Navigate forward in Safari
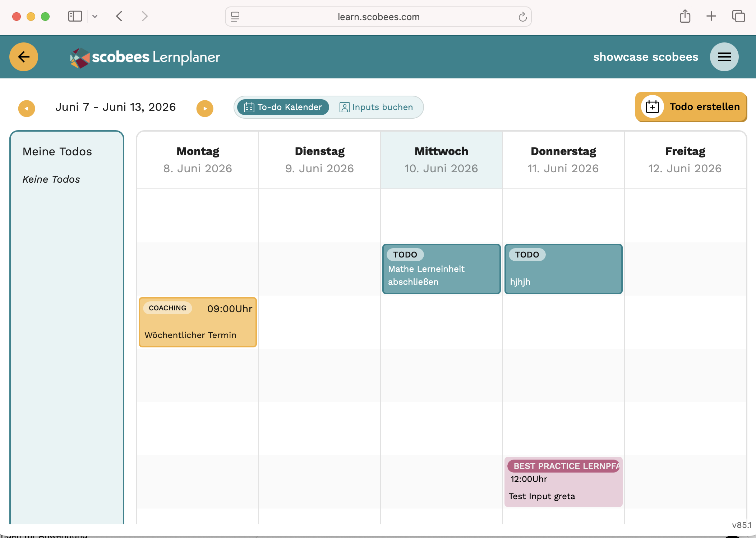756x538 pixels. click(144, 16)
